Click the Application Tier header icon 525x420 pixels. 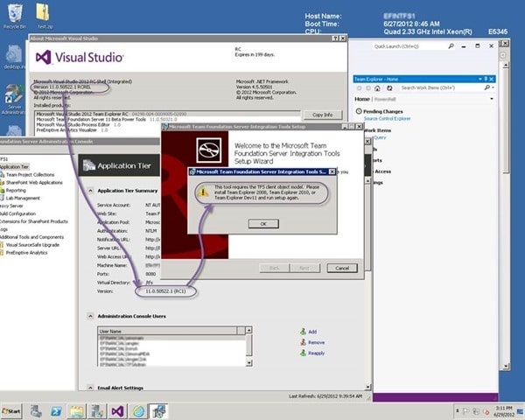coord(89,165)
